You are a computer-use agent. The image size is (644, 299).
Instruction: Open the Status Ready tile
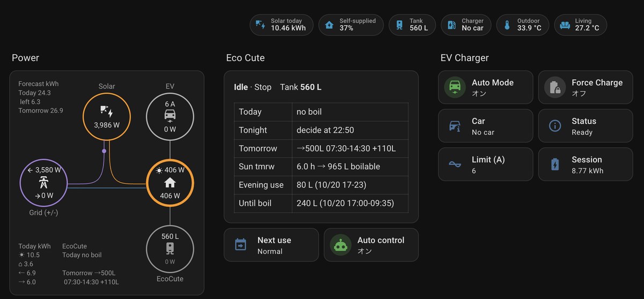586,126
